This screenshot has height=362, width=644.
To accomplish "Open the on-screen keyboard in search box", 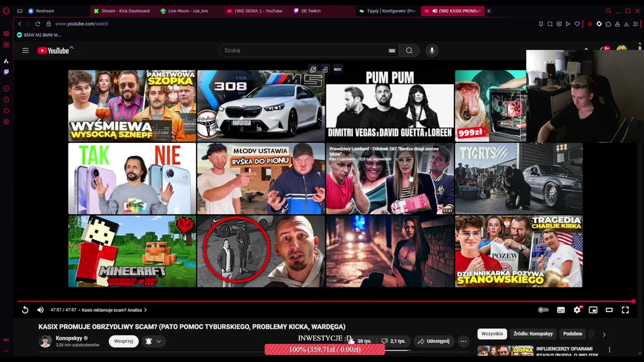I will [x=392, y=50].
